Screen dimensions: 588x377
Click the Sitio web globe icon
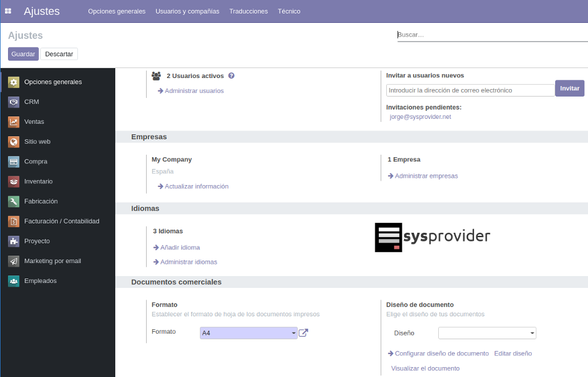(14, 142)
